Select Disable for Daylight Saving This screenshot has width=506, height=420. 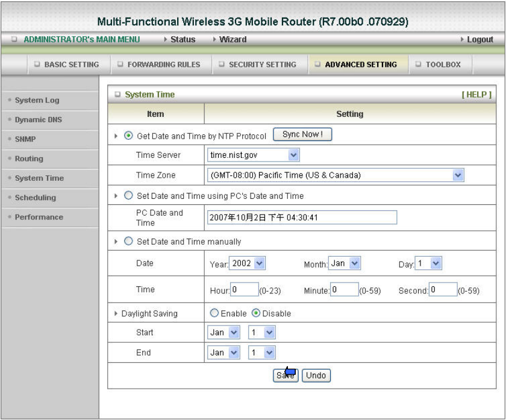[256, 313]
